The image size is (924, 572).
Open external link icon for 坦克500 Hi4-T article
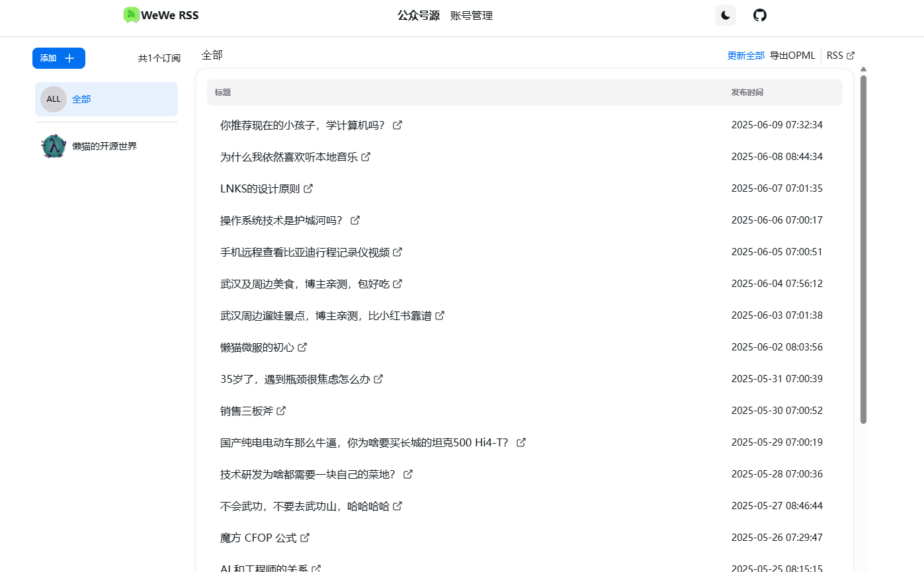point(521,442)
